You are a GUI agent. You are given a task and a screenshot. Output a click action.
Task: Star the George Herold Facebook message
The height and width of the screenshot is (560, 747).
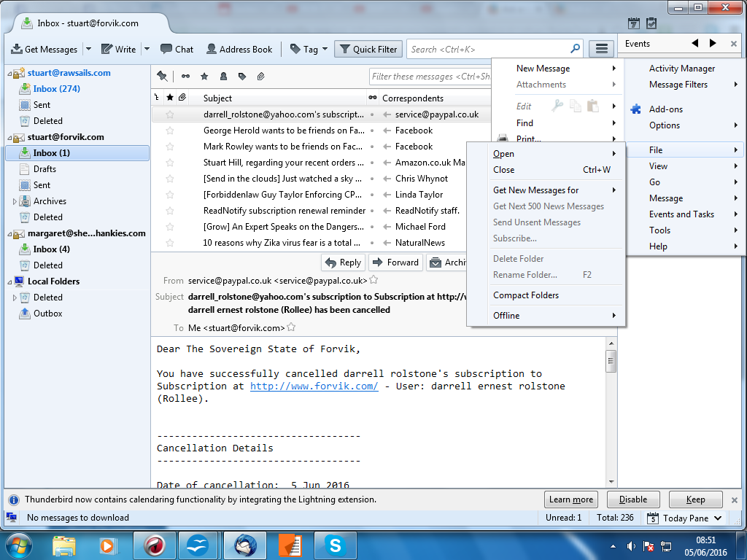pos(170,131)
